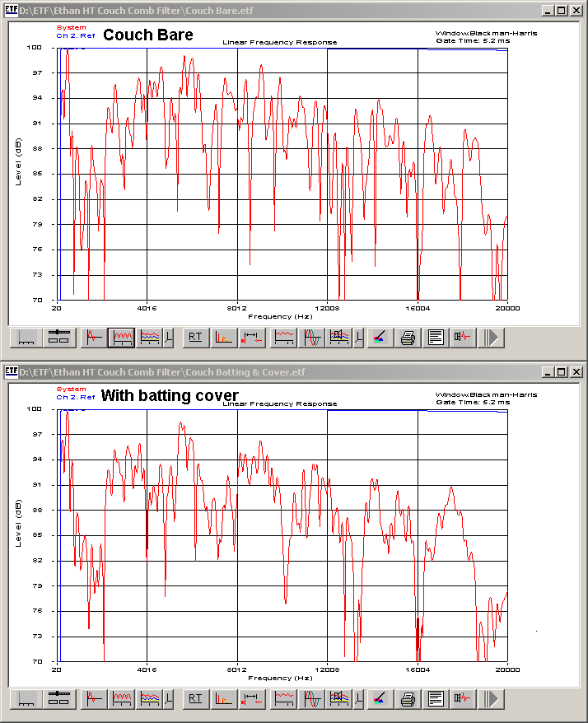Screen dimensions: 588x723
Task: Minimize the Couch Batting & Cover.etf window
Action: (x=548, y=371)
